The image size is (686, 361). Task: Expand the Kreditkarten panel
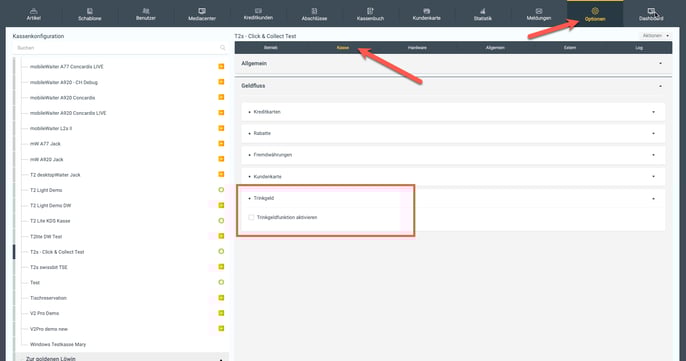tap(654, 112)
